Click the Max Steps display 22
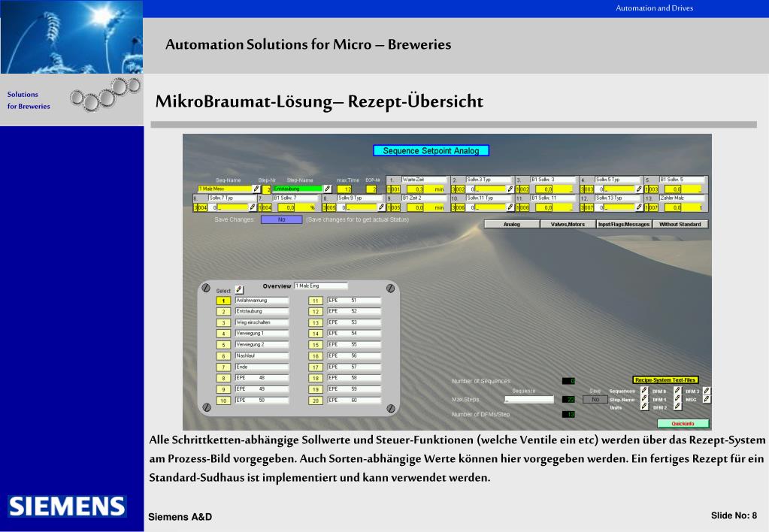Image resolution: width=769 pixels, height=532 pixels. pyautogui.click(x=568, y=400)
